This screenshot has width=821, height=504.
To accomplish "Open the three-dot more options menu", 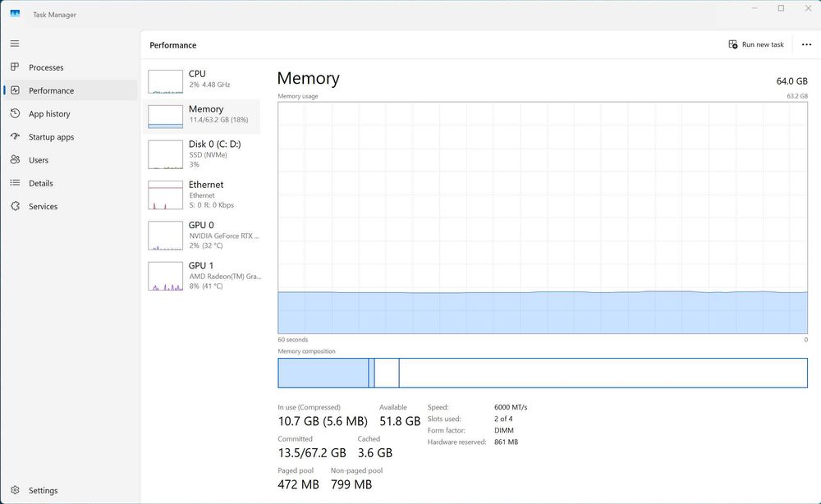I will [x=806, y=44].
